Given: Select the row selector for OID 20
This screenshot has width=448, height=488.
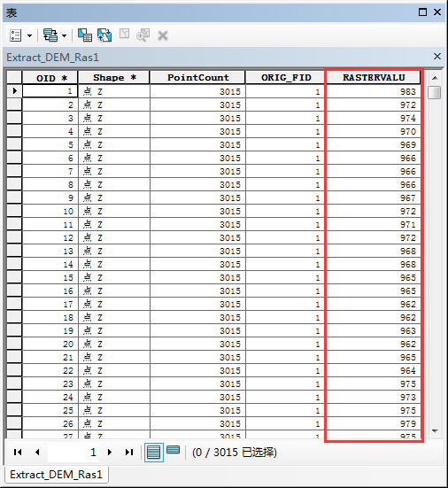Looking at the screenshot, I should coord(14,344).
